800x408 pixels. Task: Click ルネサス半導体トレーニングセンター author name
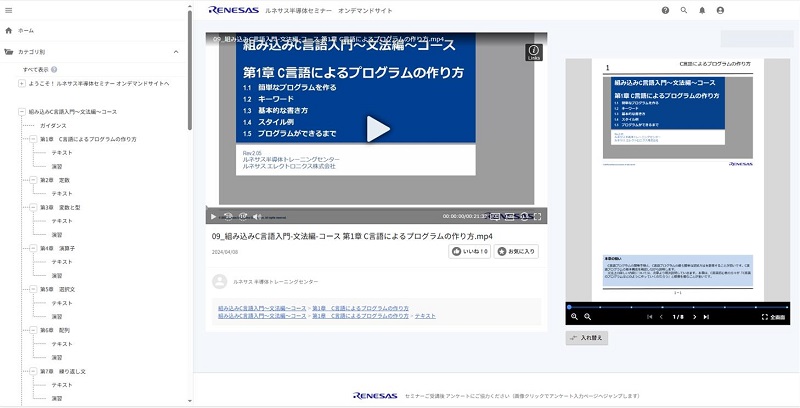coord(276,282)
